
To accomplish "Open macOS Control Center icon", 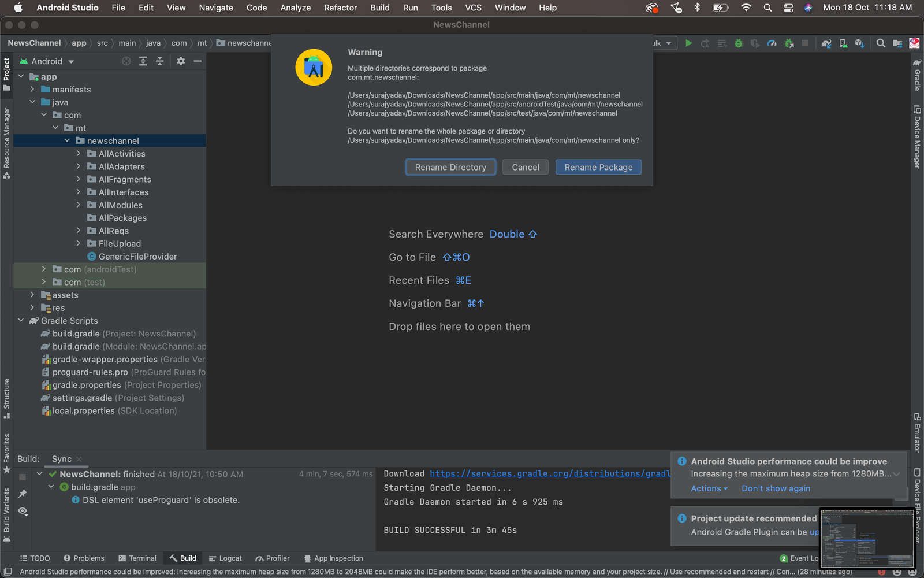I will pyautogui.click(x=788, y=8).
